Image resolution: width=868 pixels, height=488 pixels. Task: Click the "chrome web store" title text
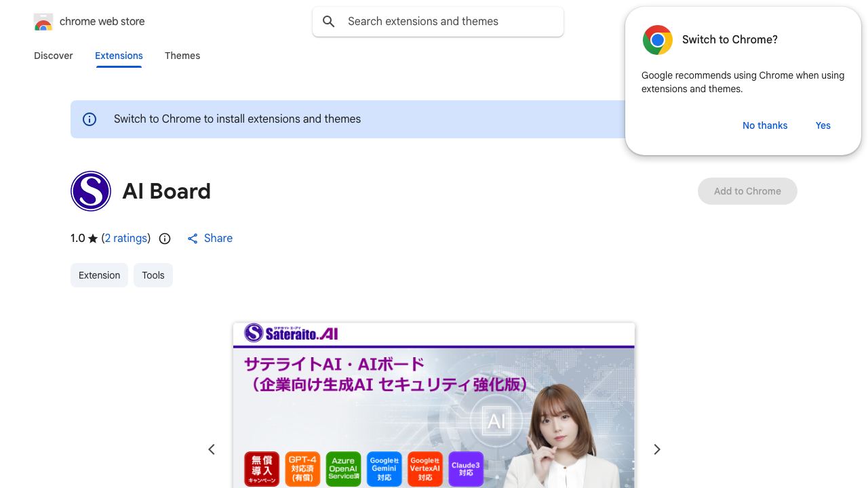pos(102,22)
